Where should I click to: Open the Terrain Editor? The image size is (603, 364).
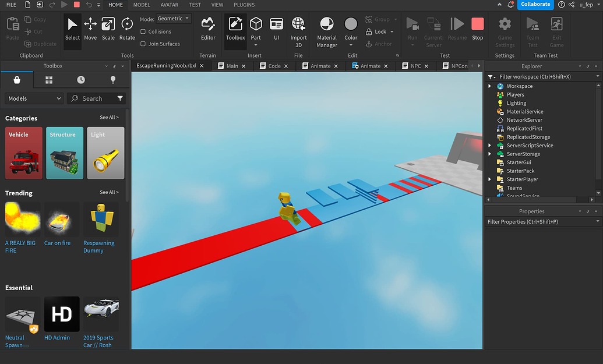(208, 29)
